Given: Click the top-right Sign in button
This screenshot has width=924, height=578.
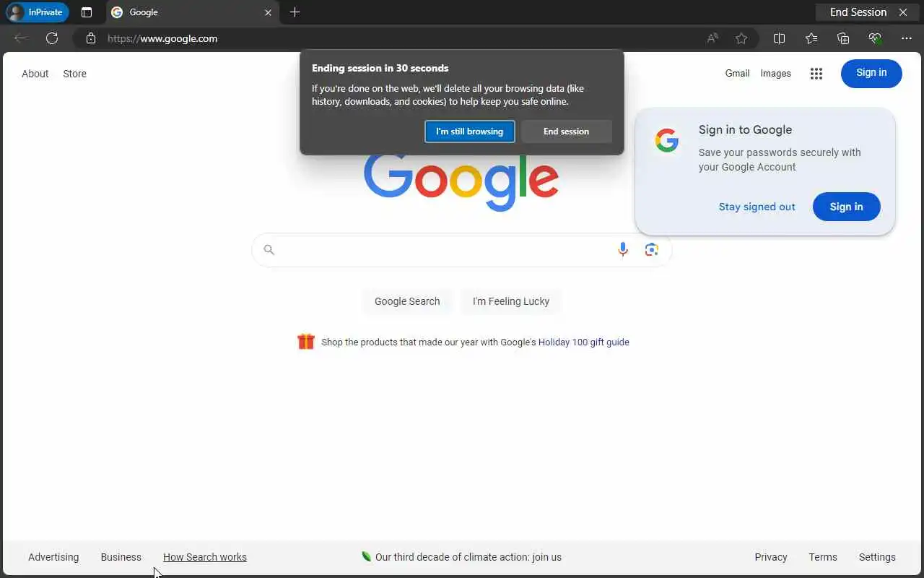Looking at the screenshot, I should tap(871, 73).
